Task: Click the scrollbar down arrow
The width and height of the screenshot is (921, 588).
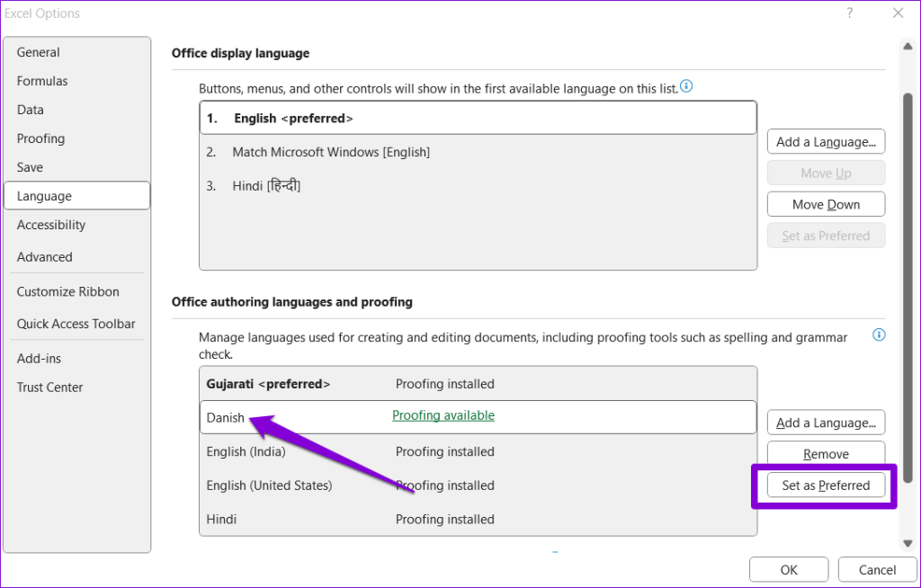Action: (x=908, y=543)
